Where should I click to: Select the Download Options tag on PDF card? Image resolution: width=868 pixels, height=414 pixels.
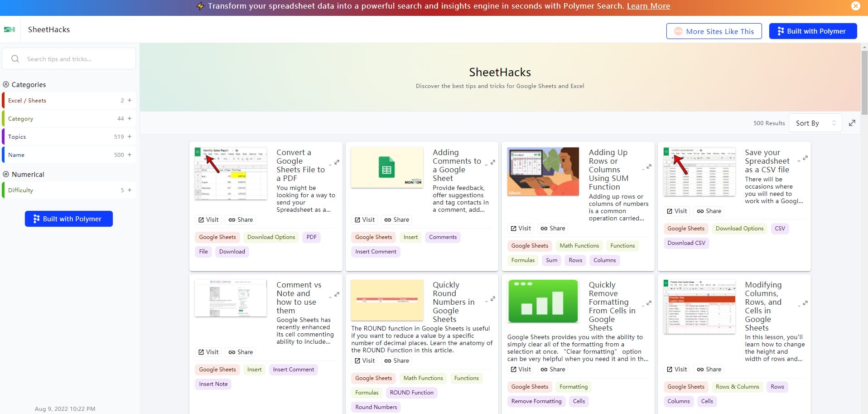tap(271, 237)
